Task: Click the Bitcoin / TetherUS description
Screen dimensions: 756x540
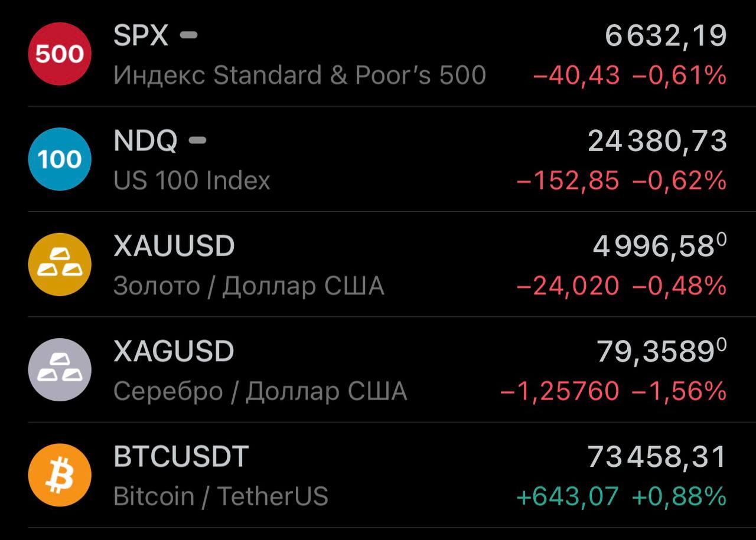Action: pos(221,496)
